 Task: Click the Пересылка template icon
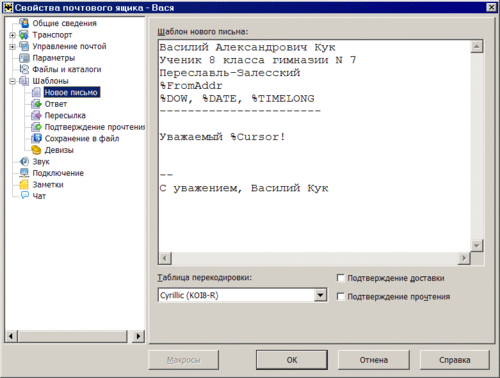pyautogui.click(x=36, y=115)
